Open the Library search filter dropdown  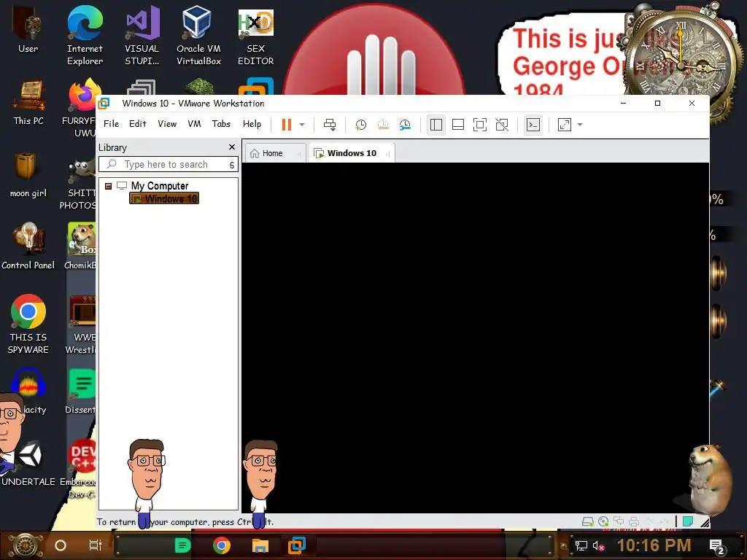click(232, 165)
